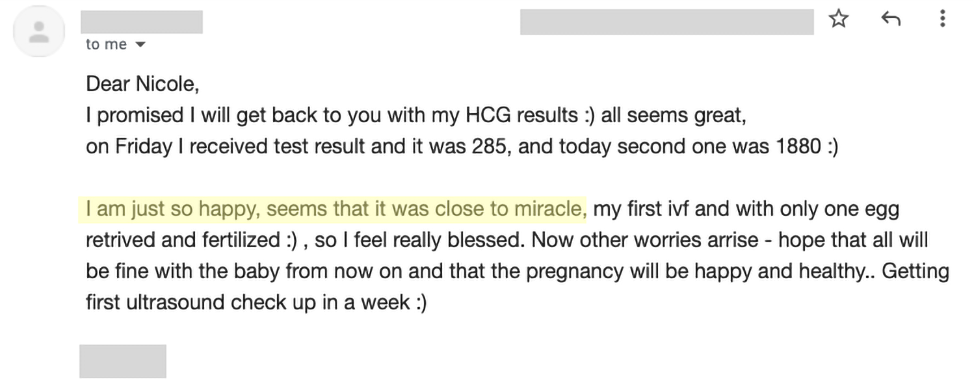Open the three-dot more options menu
The width and height of the screenshot is (974, 390).
coord(942,19)
